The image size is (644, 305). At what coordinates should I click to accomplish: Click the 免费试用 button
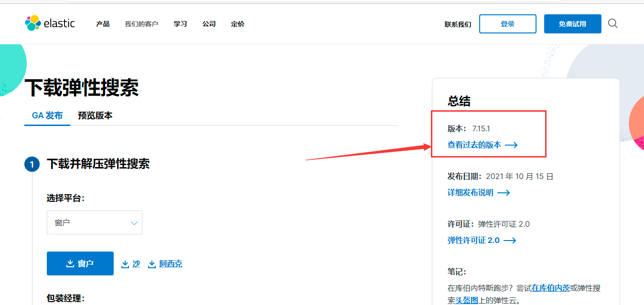pyautogui.click(x=573, y=24)
